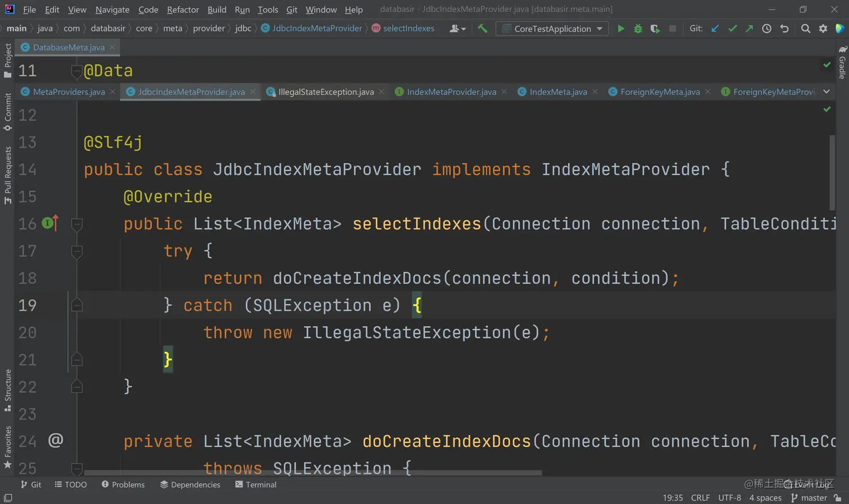Open the Build menu

coord(217,10)
